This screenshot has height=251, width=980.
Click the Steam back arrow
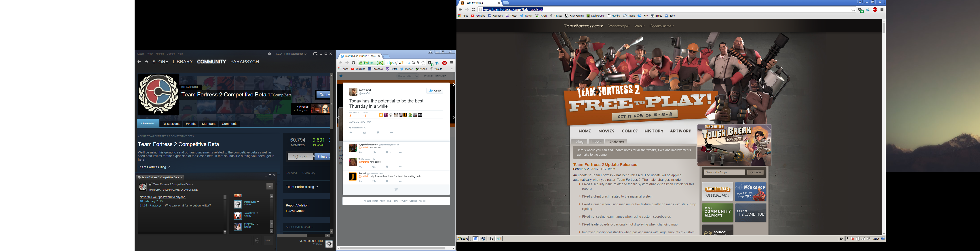click(x=139, y=62)
